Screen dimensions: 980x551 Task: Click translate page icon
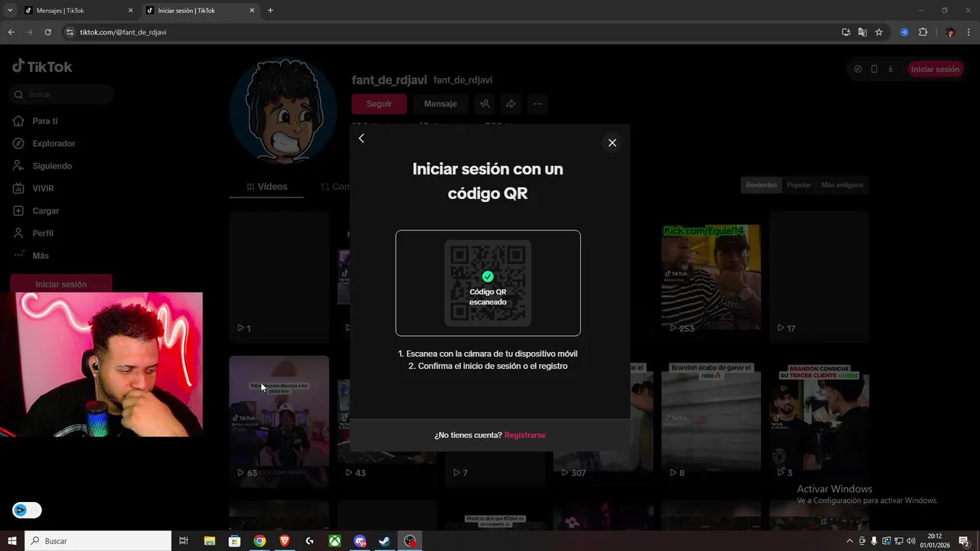click(x=862, y=32)
